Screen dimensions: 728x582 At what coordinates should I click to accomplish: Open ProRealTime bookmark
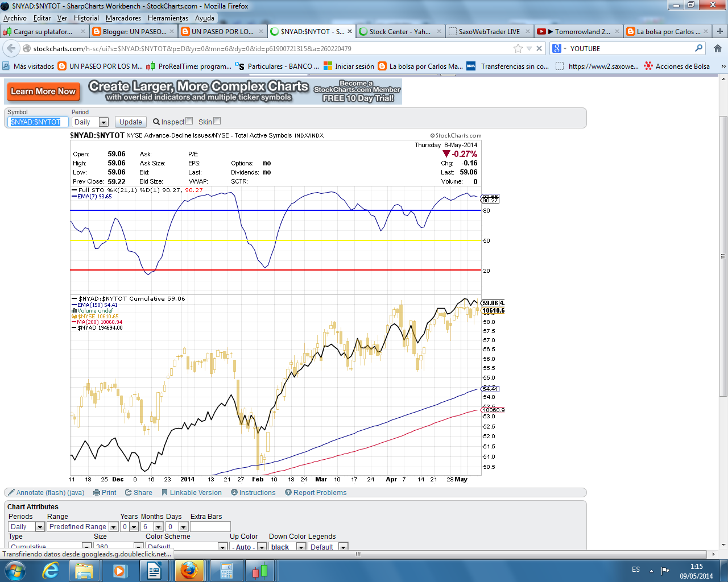tap(189, 66)
